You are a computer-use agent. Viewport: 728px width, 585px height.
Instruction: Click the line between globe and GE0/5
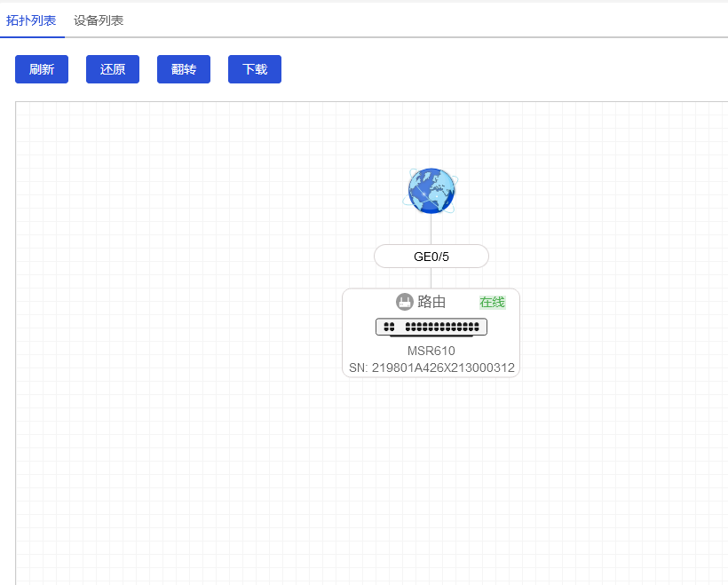point(431,230)
